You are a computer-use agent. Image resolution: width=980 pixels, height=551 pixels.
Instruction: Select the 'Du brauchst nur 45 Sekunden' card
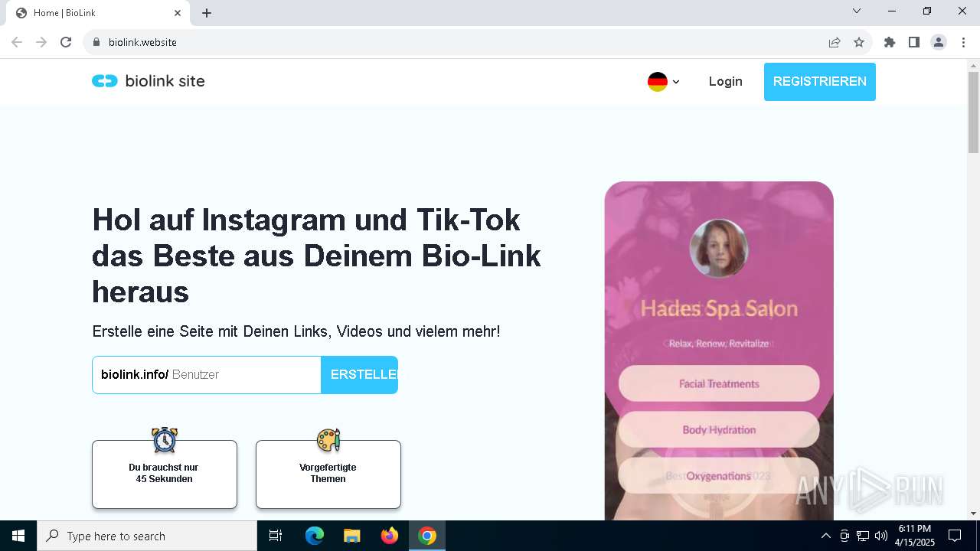[165, 474]
